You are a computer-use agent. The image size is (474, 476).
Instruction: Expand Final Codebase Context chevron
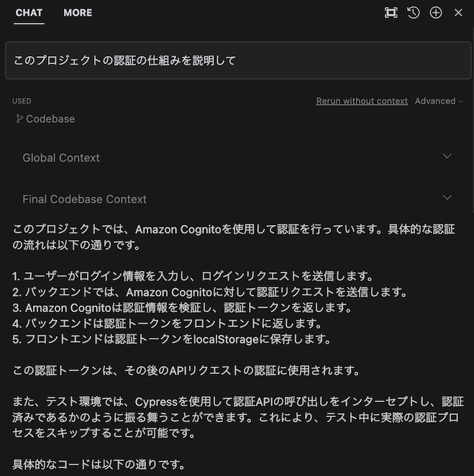tap(447, 198)
